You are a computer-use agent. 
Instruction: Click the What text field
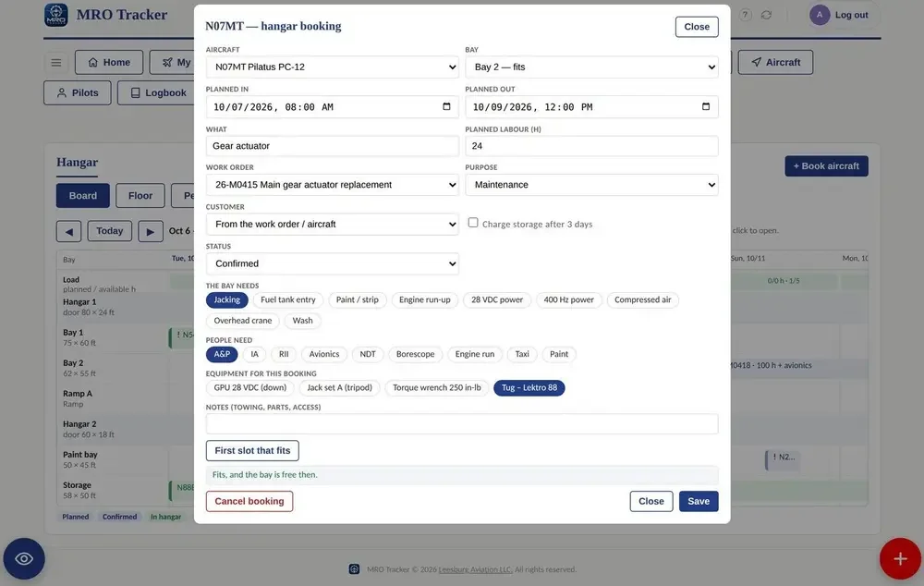[333, 146]
